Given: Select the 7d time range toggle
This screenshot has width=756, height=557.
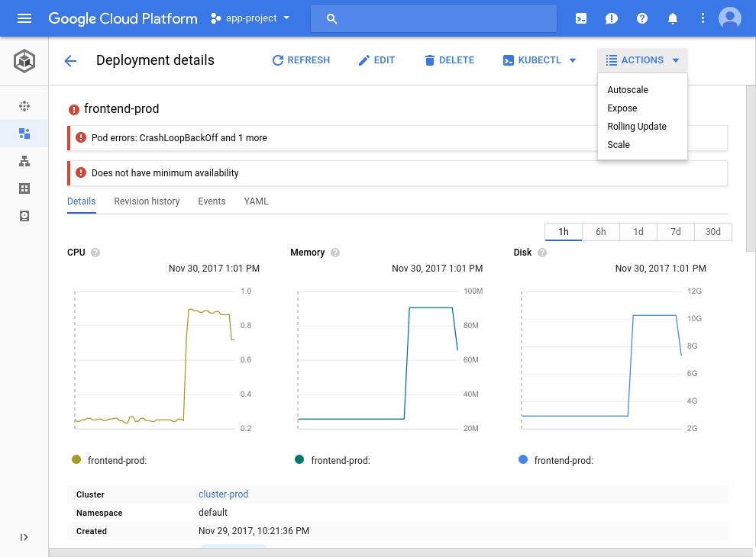Looking at the screenshot, I should 675,231.
